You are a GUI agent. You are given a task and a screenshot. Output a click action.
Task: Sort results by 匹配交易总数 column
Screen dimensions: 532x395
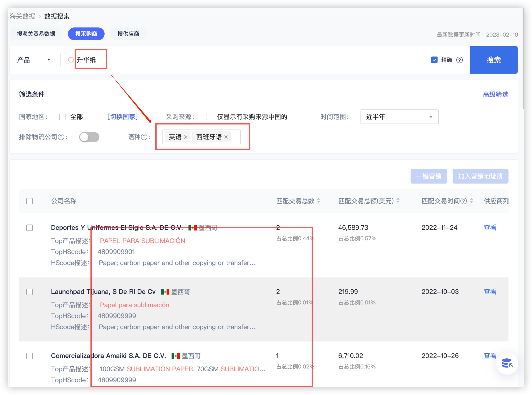tap(319, 201)
